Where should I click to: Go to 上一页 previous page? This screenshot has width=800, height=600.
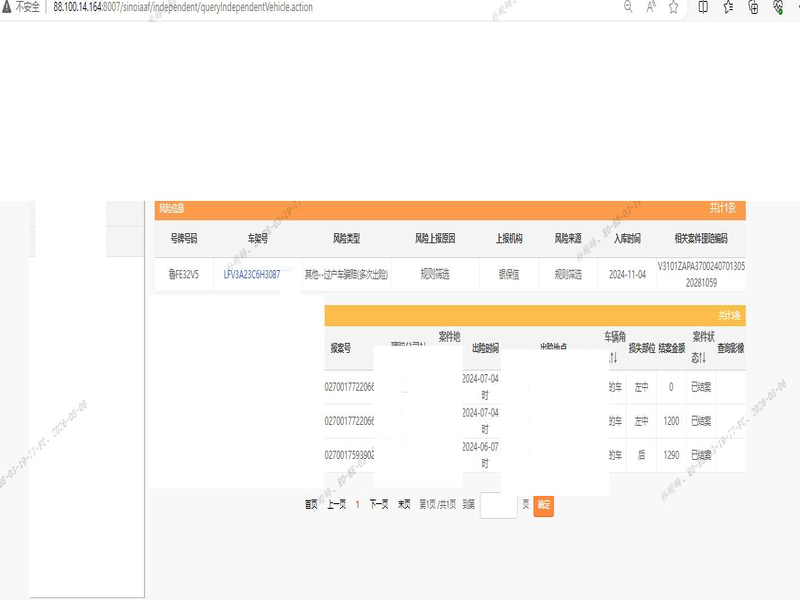(x=336, y=504)
